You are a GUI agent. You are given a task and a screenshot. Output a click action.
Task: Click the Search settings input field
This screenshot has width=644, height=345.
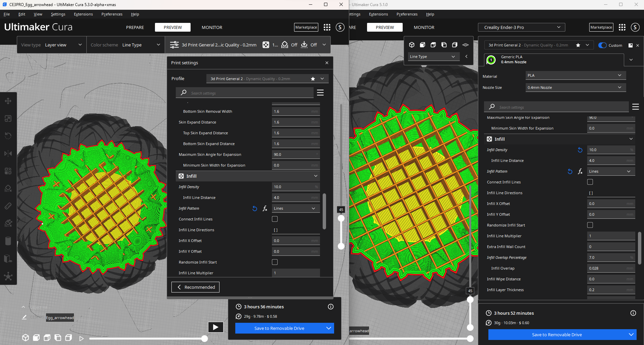click(x=244, y=93)
